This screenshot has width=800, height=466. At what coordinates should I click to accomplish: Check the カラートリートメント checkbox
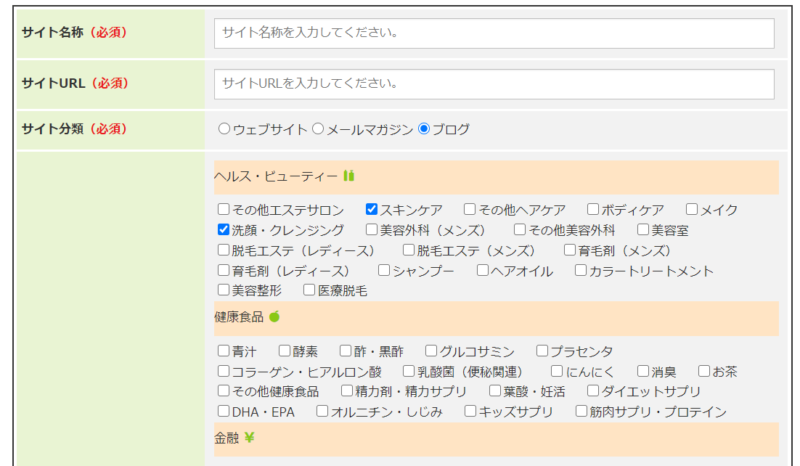pos(581,269)
